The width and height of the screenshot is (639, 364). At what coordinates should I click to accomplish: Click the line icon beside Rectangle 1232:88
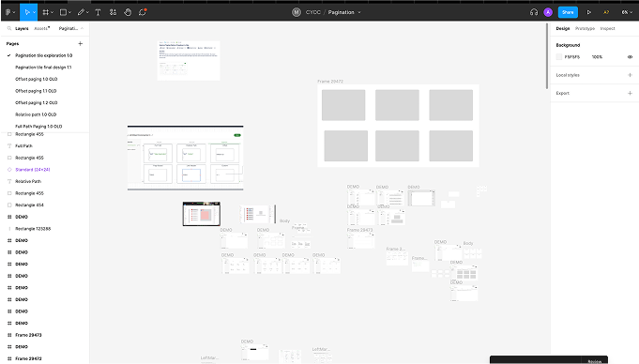[9, 229]
